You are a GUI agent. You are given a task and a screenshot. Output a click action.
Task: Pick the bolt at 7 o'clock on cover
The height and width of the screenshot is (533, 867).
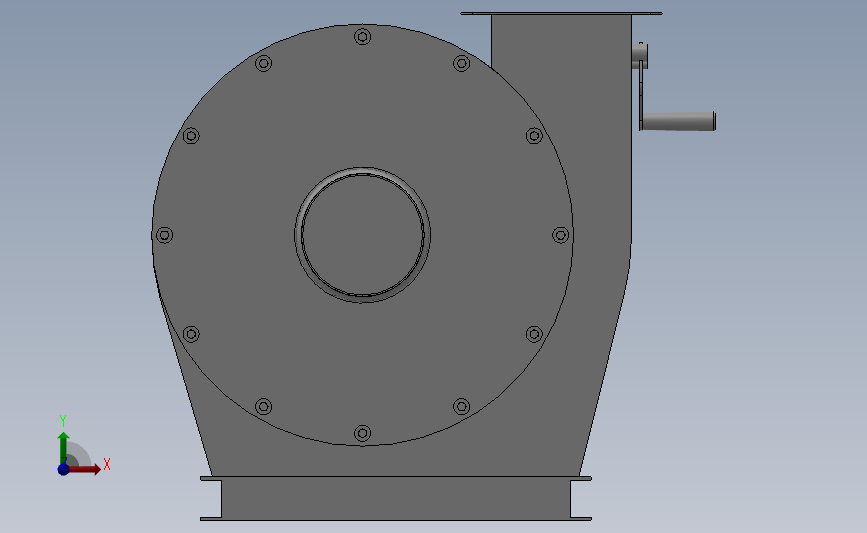point(264,407)
